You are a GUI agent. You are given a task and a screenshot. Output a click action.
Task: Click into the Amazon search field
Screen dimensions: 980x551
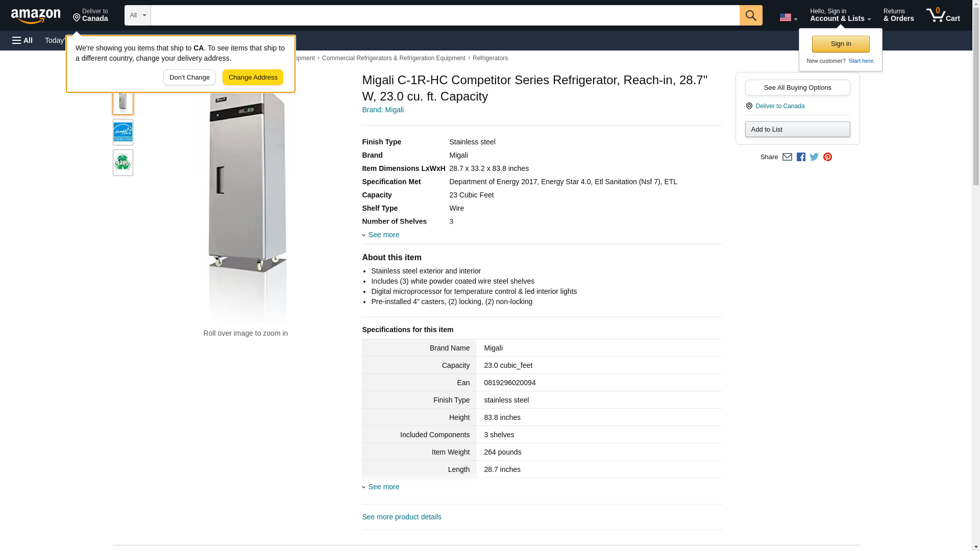coord(444,15)
